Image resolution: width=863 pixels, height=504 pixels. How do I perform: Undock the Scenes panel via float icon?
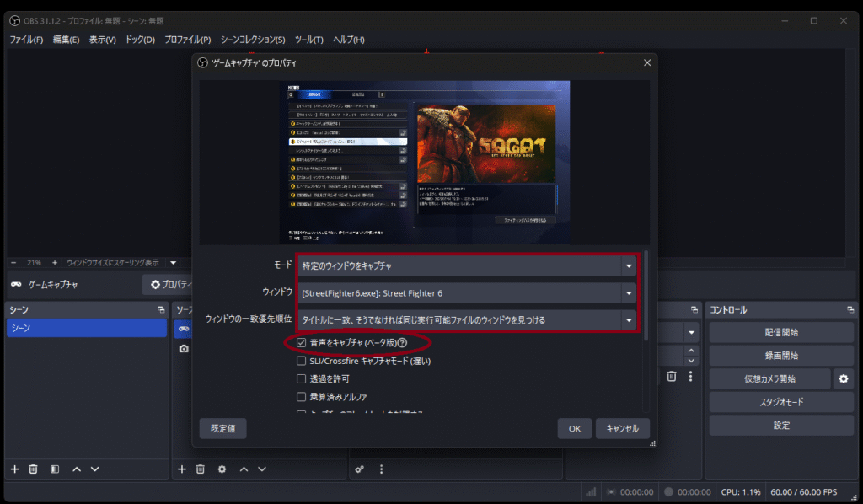pyautogui.click(x=161, y=310)
